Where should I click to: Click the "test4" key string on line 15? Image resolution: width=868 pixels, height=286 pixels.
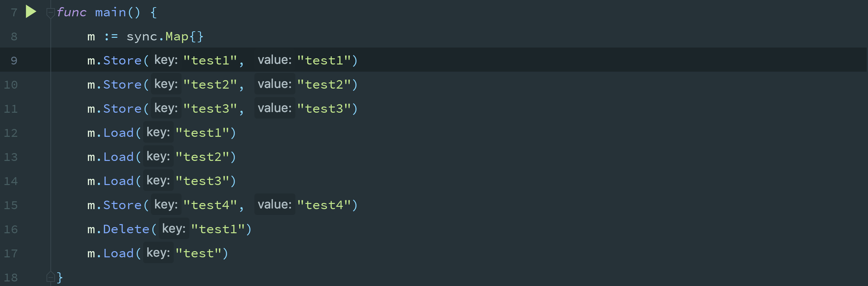(210, 205)
